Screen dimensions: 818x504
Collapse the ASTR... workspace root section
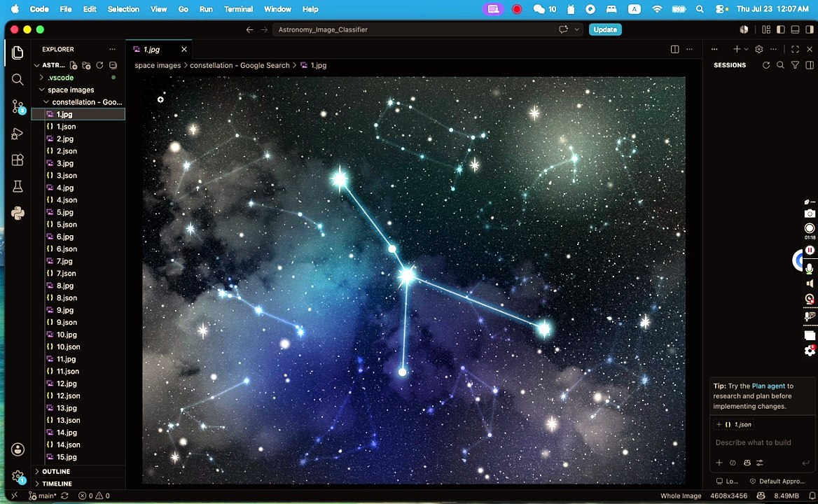coord(36,65)
